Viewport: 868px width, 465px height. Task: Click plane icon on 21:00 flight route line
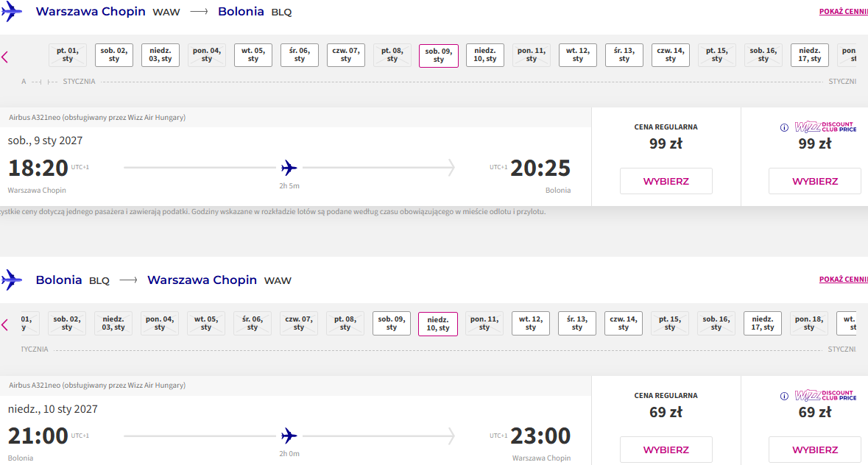point(289,436)
